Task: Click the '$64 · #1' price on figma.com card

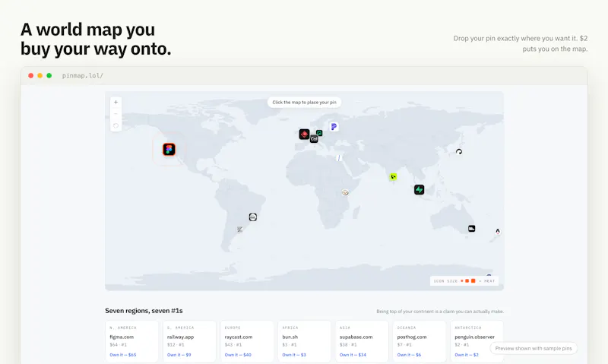Action: coord(118,344)
